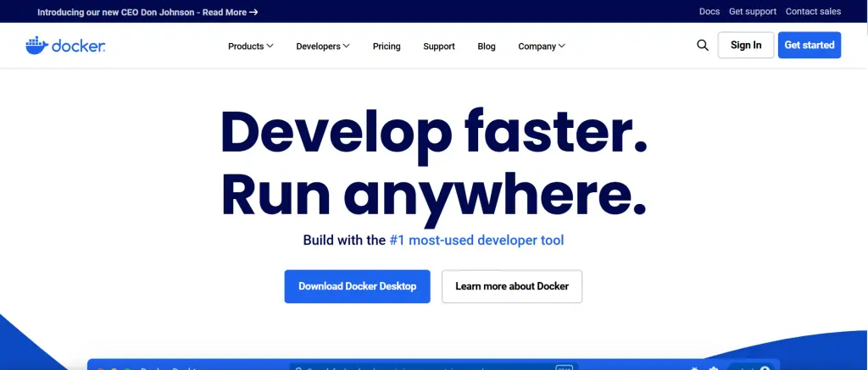
Task: Open the Contact sales link
Action: [813, 12]
